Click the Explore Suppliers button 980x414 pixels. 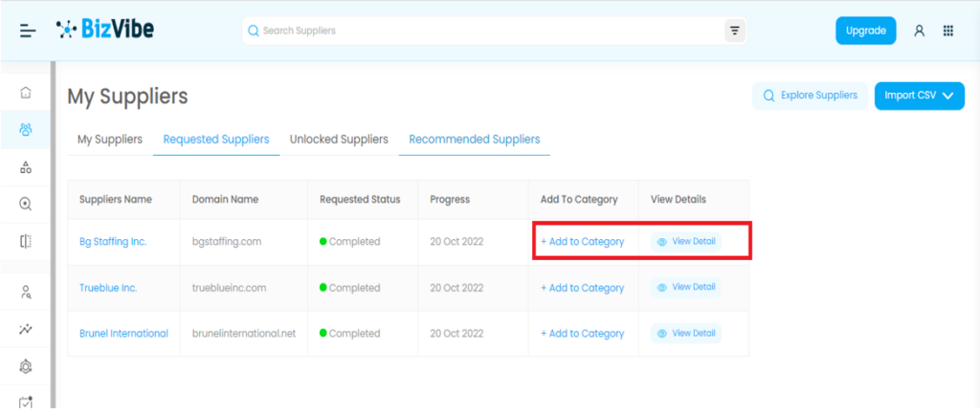pyautogui.click(x=811, y=96)
